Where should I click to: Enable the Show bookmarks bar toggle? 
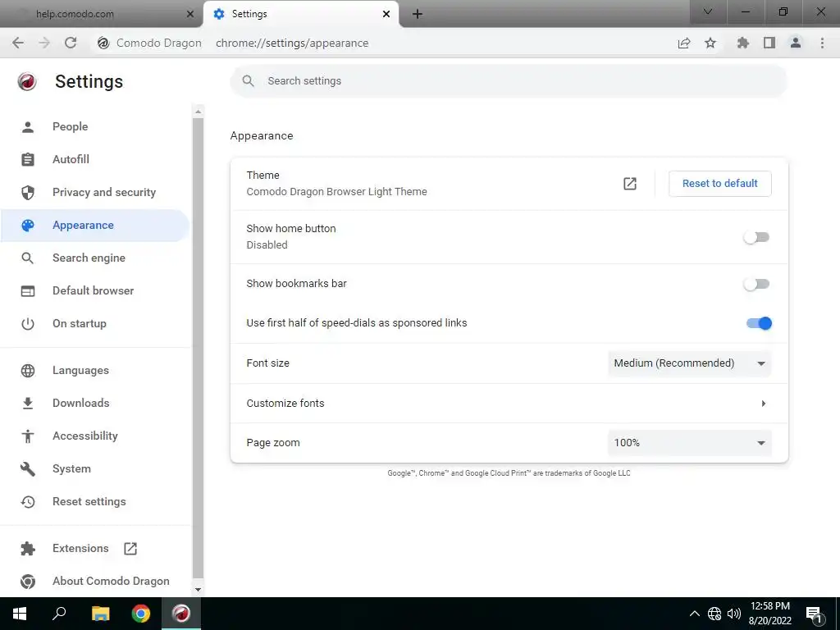[757, 284]
